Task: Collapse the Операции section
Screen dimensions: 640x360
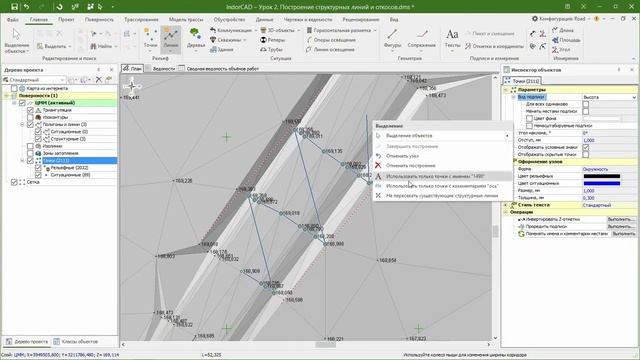Action: tap(506, 212)
